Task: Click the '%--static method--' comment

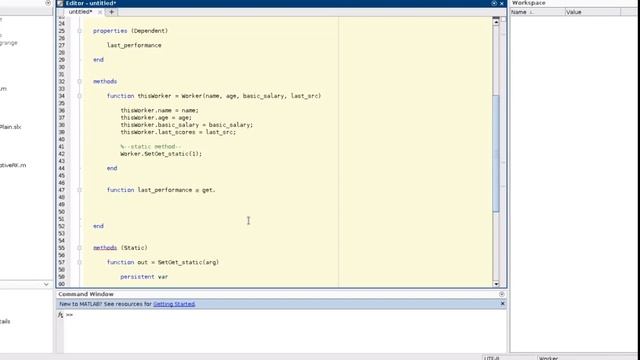Action: pyautogui.click(x=151, y=147)
